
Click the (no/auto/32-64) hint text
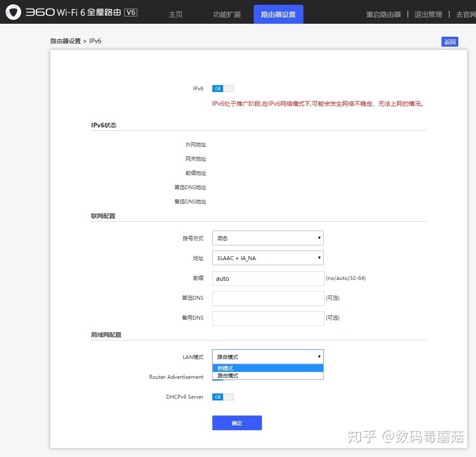pyautogui.click(x=346, y=278)
